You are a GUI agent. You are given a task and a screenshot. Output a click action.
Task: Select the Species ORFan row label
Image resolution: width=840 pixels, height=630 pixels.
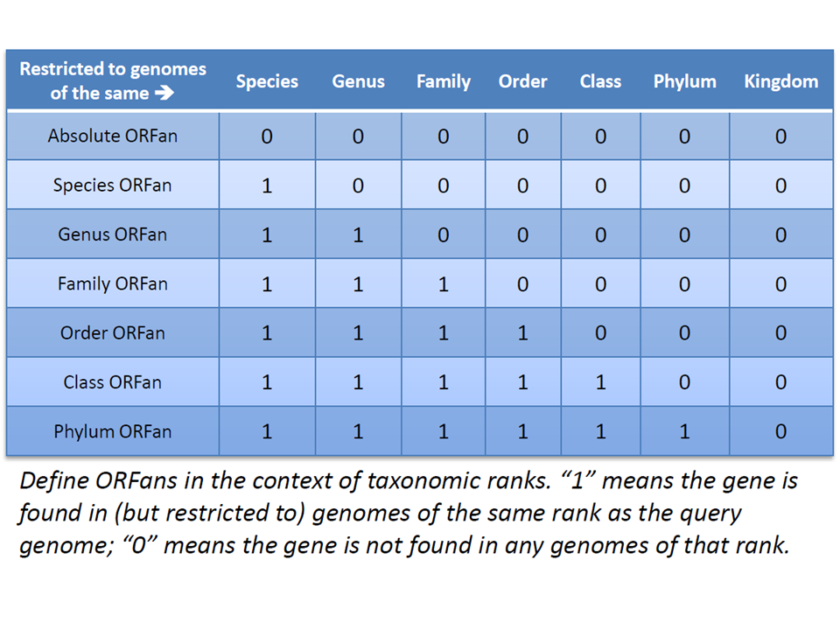113,185
